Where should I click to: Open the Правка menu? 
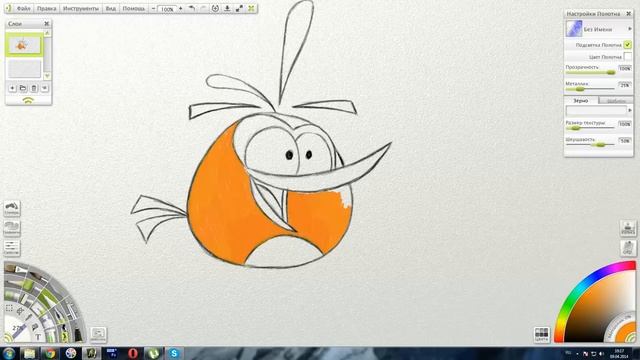pos(46,8)
